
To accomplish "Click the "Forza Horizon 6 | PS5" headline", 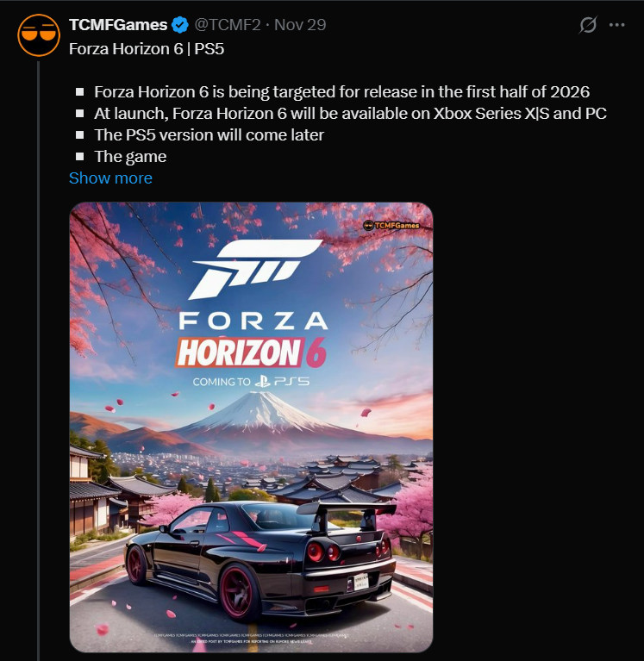I will [x=147, y=47].
